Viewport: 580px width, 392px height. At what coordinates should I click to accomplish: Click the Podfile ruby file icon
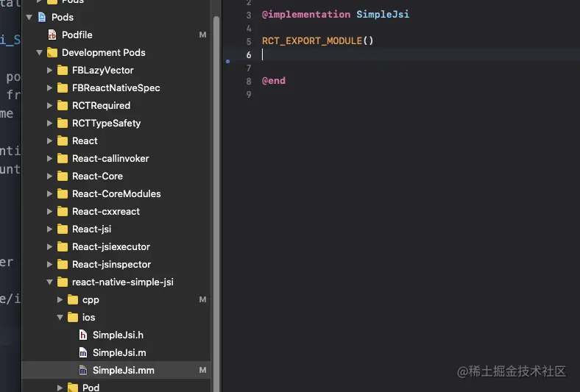tap(52, 35)
